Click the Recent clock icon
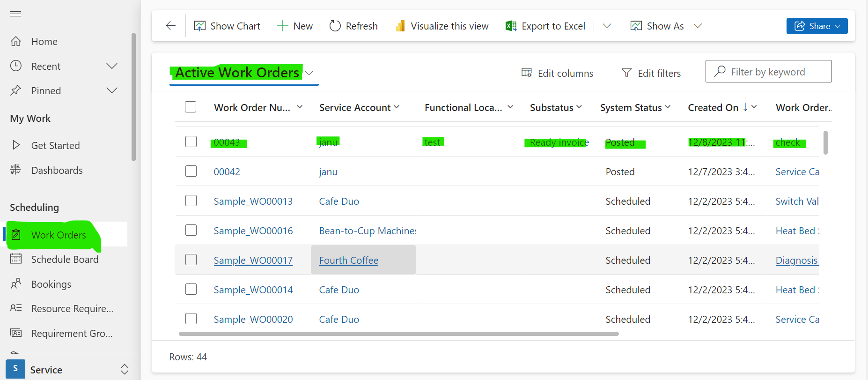The image size is (868, 380). coord(16,66)
